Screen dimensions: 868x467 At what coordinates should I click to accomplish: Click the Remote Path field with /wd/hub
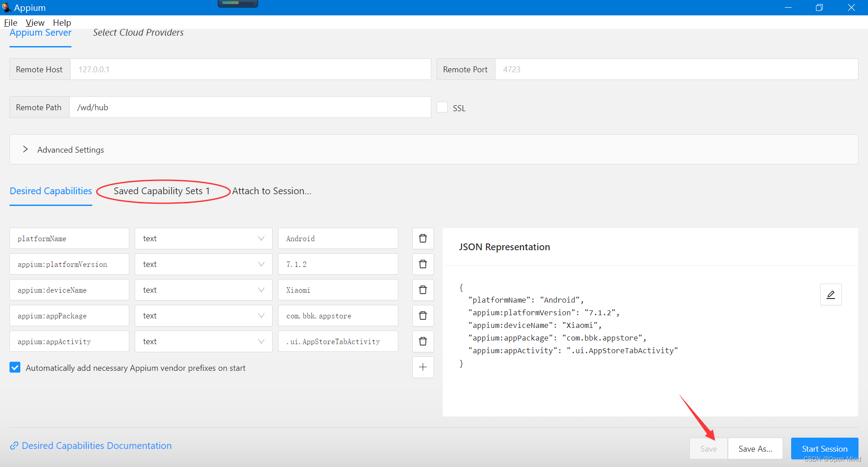[x=250, y=107]
